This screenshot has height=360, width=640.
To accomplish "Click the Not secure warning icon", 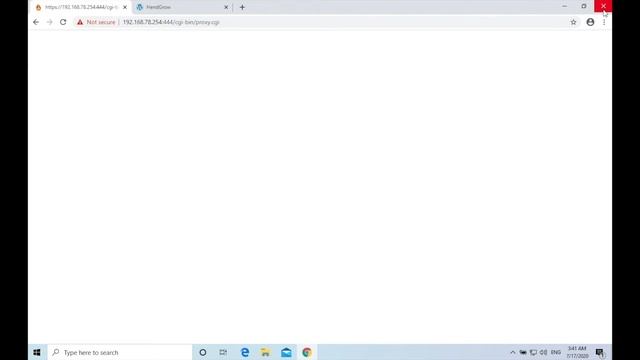I will (x=80, y=22).
